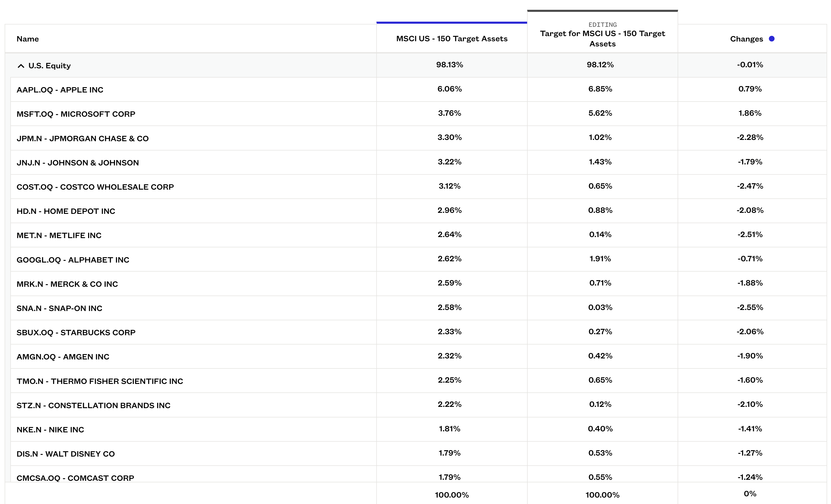Screen dimensions: 831x504
Task: Select the editing Target for MSCI US column header
Action: [602, 38]
